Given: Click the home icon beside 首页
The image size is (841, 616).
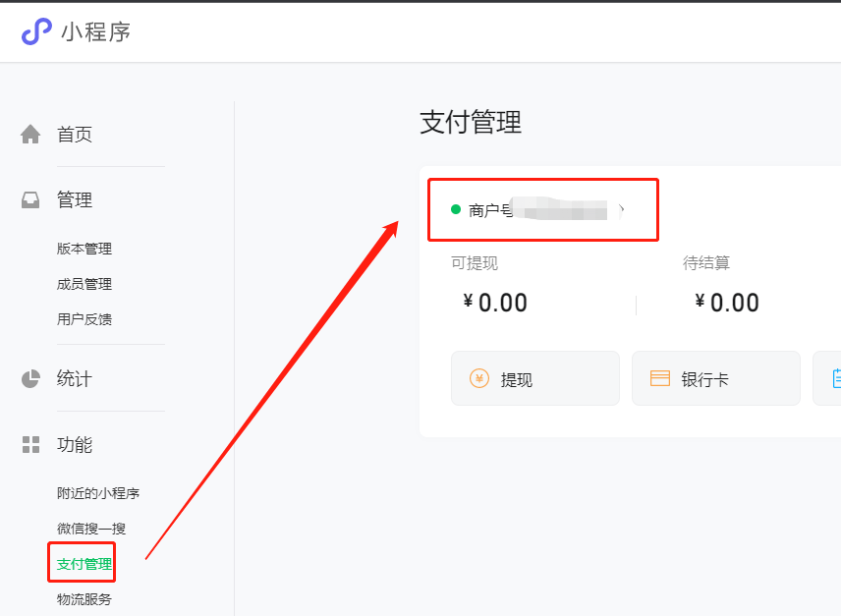Looking at the screenshot, I should tap(30, 135).
